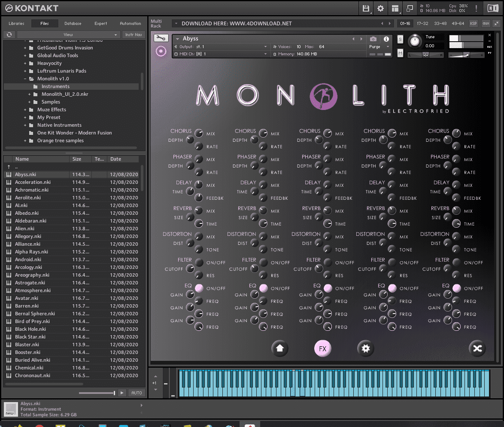Click the camera snapshot icon for Abyss
This screenshot has width=504, height=427.
(x=373, y=38)
